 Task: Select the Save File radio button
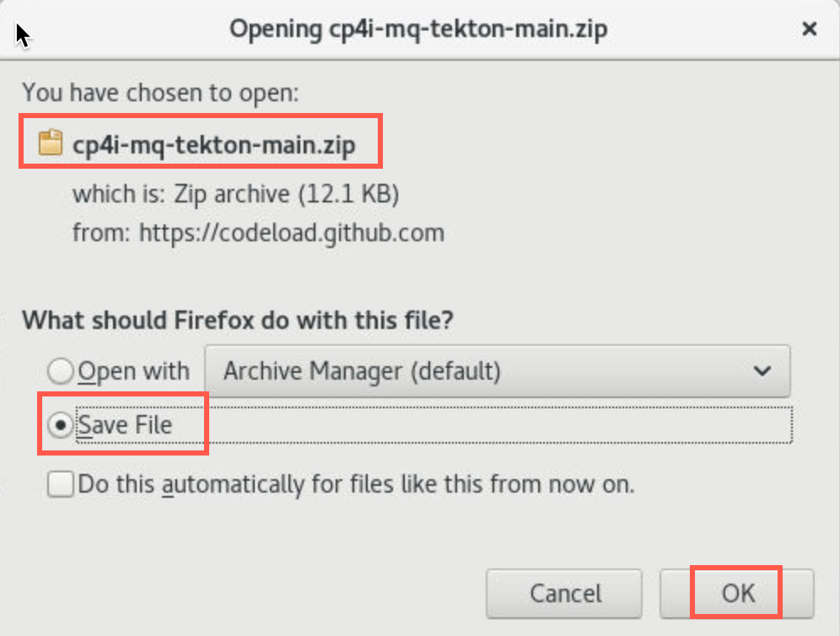(60, 425)
